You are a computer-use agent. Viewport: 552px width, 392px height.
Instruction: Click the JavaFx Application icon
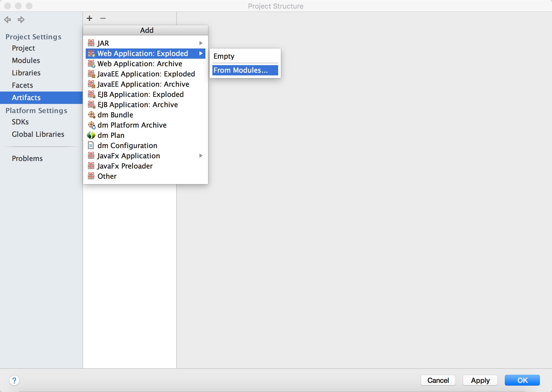92,155
